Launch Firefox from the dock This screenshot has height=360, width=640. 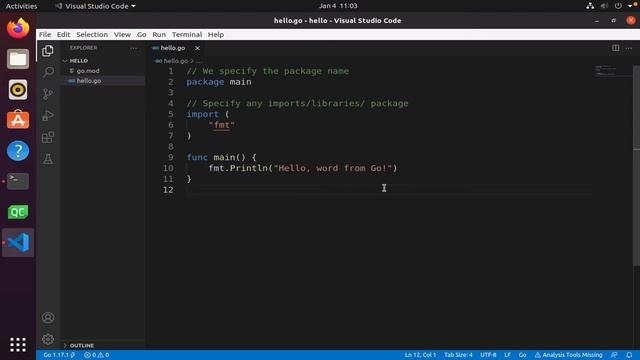[18, 28]
